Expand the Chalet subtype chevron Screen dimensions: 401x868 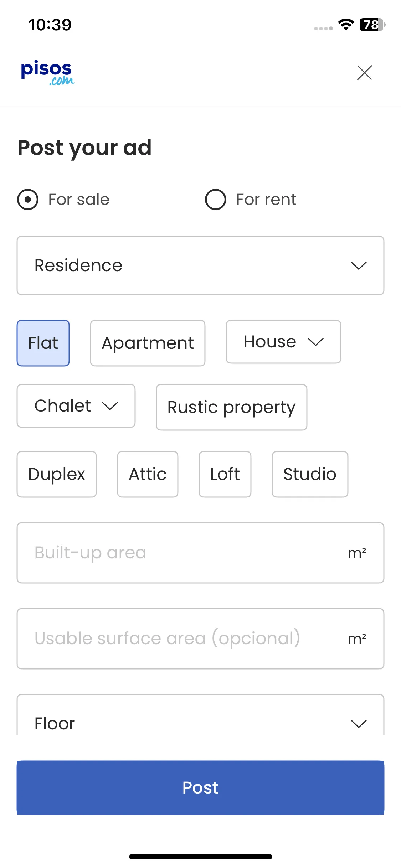(x=110, y=406)
